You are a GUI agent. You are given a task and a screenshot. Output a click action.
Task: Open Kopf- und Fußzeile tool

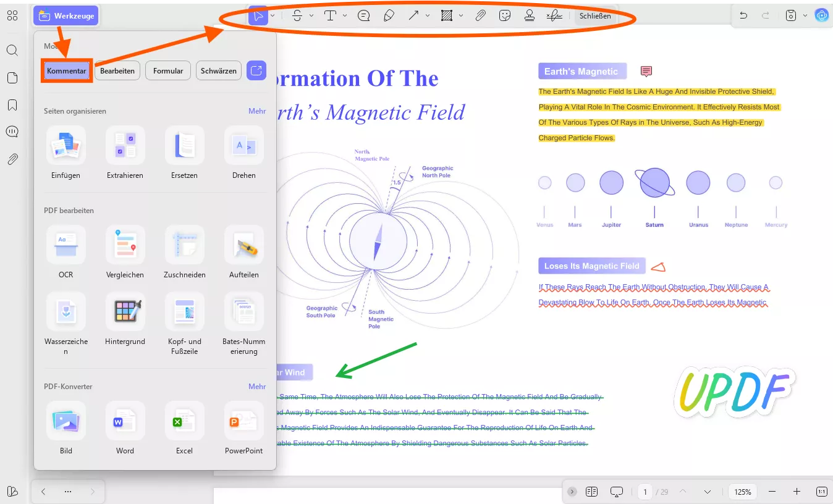184,324
